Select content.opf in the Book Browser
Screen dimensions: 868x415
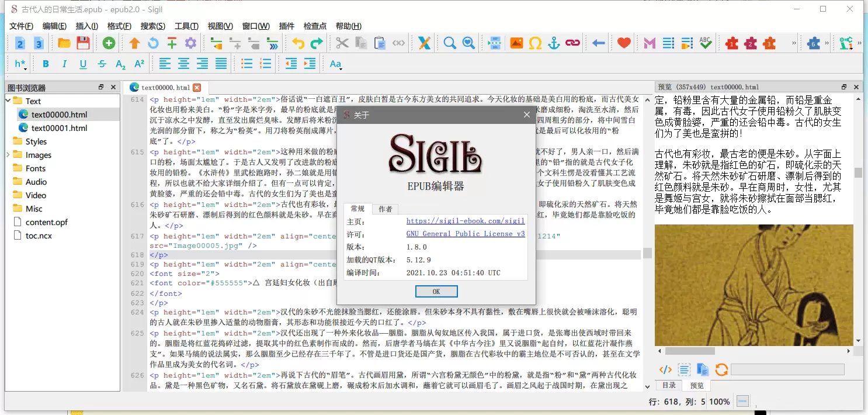click(47, 222)
